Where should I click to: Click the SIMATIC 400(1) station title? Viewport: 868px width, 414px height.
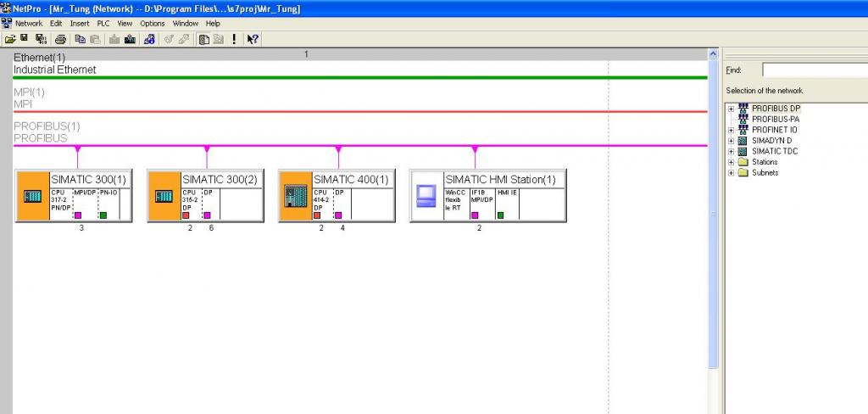(351, 180)
